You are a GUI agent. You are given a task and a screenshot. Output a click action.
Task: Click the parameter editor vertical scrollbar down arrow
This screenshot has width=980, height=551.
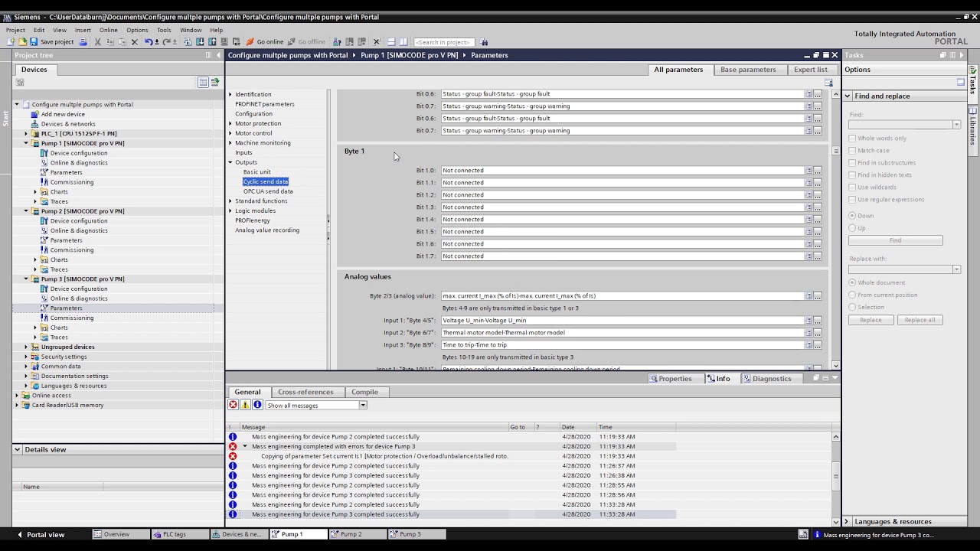coord(835,366)
